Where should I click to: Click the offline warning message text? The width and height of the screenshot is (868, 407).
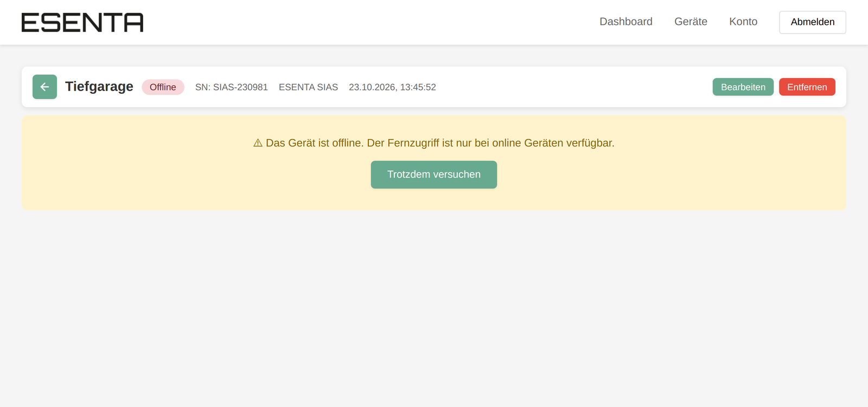[434, 143]
